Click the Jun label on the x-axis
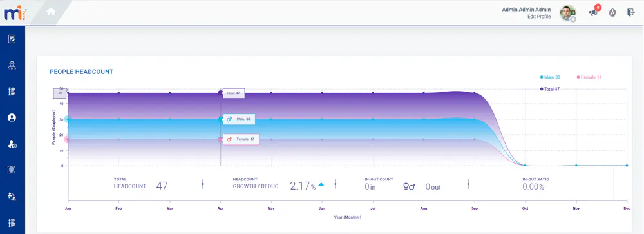Image resolution: width=644 pixels, height=234 pixels. [322, 208]
